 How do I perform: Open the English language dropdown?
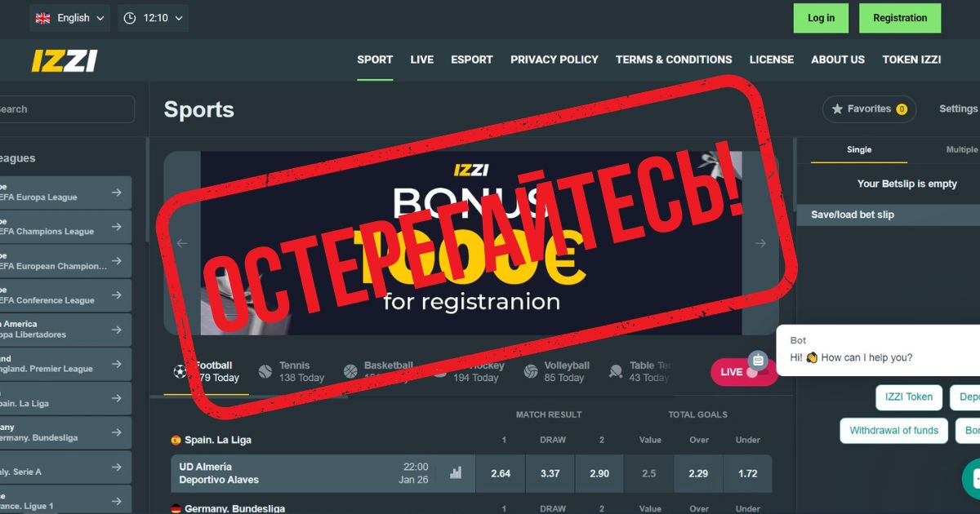[x=69, y=18]
